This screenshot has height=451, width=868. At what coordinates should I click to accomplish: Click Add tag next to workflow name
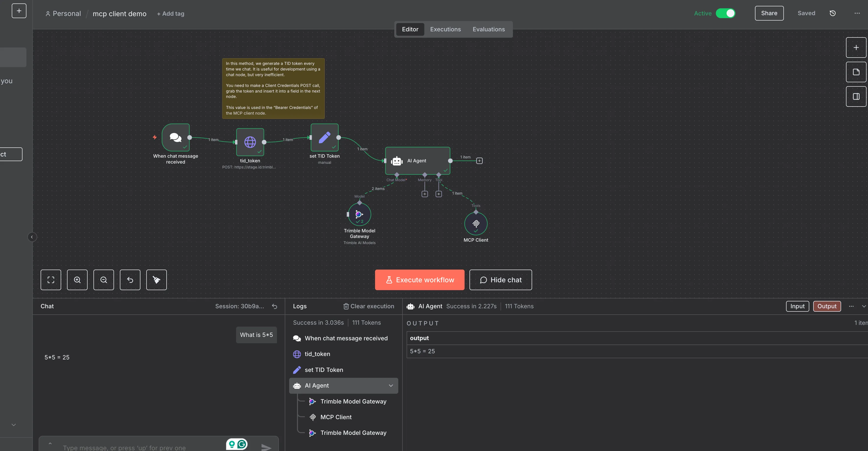tap(171, 13)
